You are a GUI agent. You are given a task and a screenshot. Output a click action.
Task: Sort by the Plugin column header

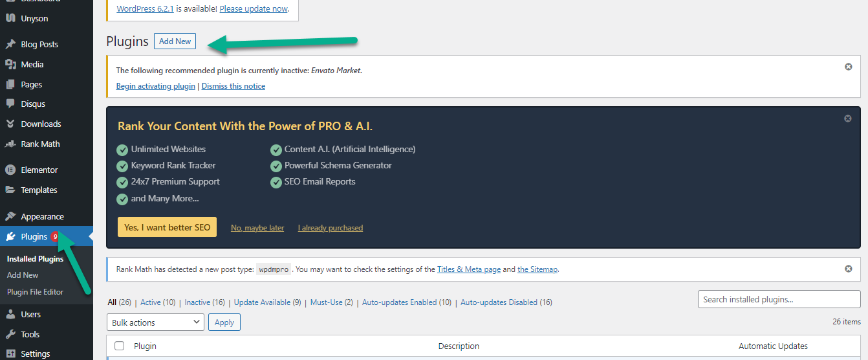point(145,346)
